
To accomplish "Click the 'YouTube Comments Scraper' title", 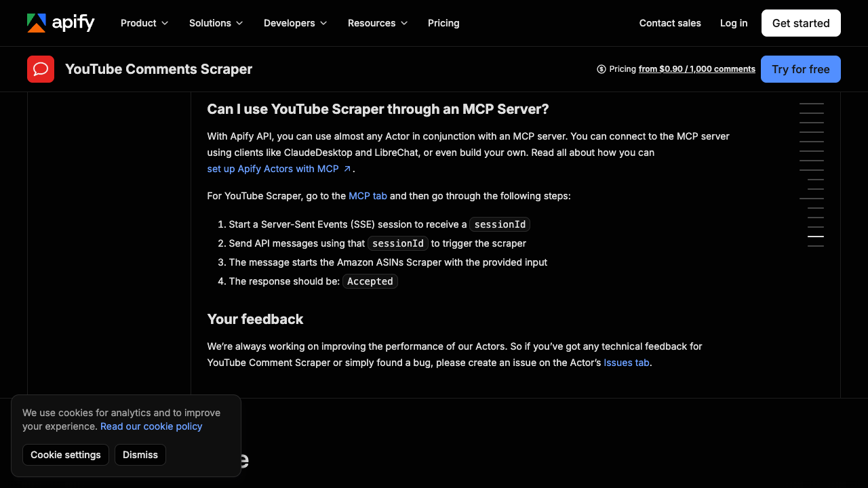I will click(x=159, y=69).
